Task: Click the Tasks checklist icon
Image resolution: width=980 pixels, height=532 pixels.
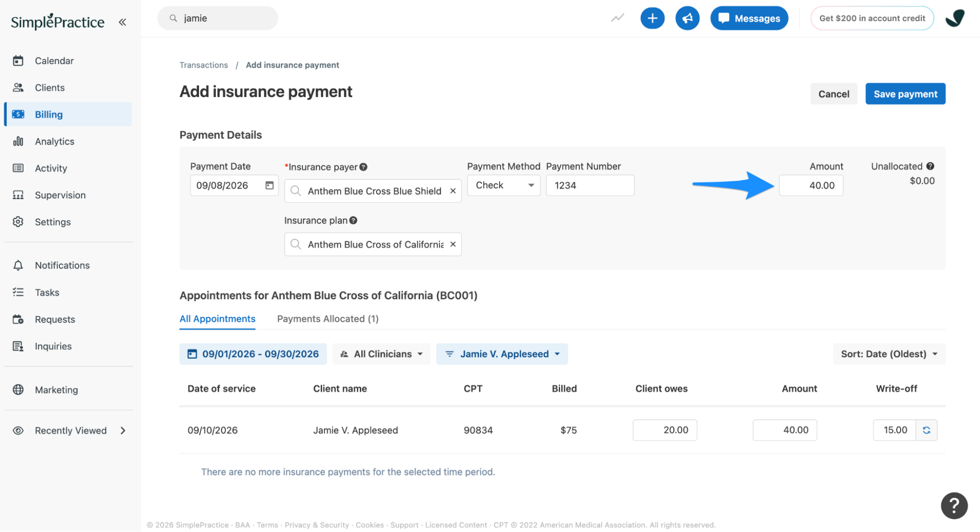Action: [18, 292]
